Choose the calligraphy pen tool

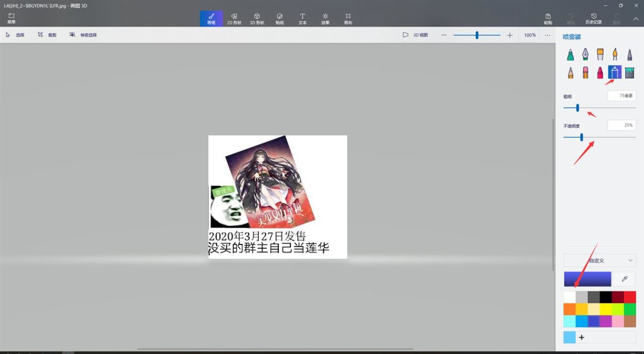[x=585, y=54]
